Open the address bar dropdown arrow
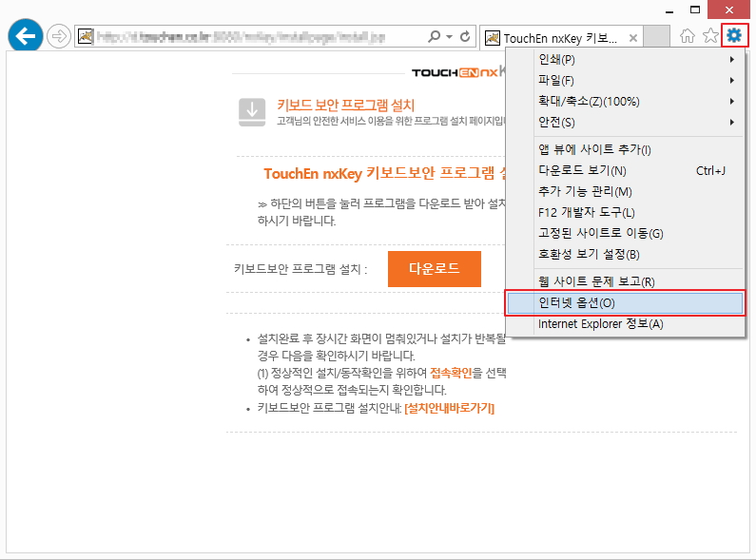The height and width of the screenshot is (560, 756). [450, 37]
